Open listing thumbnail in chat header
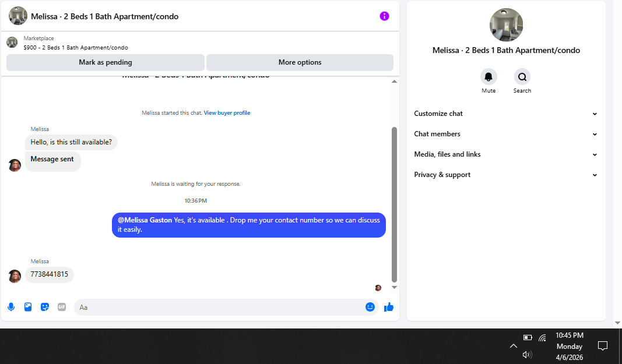Viewport: 622px width, 364px height. [x=18, y=16]
